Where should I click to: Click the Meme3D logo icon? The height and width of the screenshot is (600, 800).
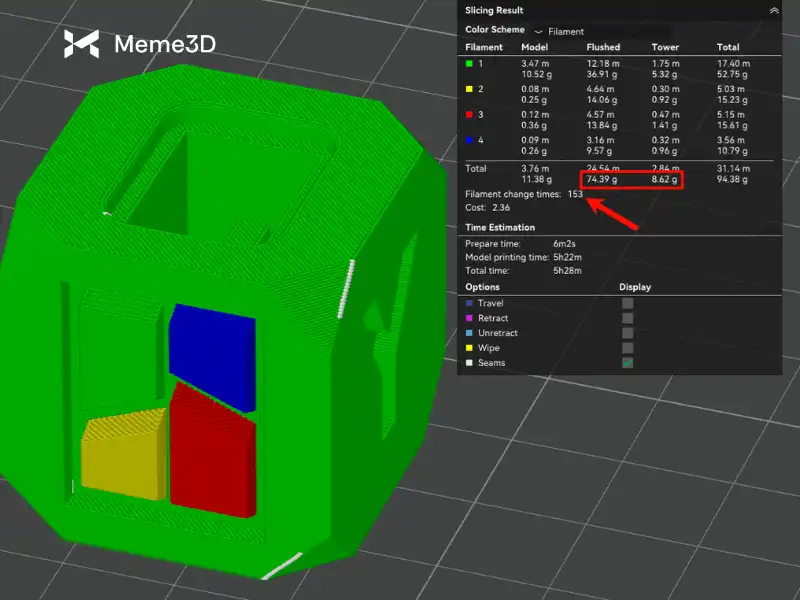coord(82,44)
